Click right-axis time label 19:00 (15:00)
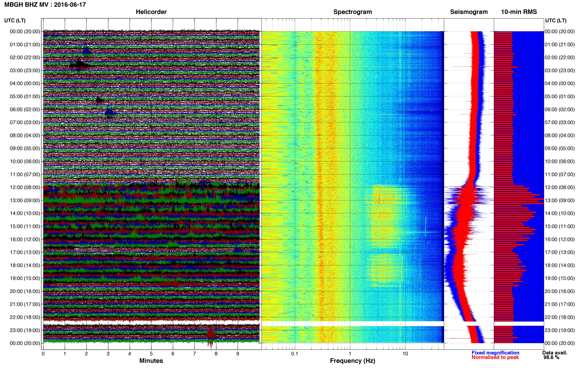Viewport: 588px width, 368px height. click(560, 278)
